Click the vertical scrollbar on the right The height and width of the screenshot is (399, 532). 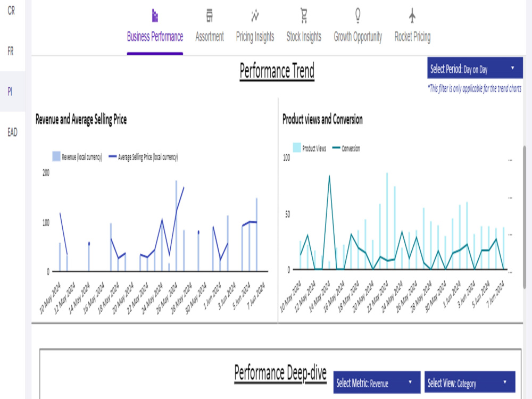click(x=525, y=217)
